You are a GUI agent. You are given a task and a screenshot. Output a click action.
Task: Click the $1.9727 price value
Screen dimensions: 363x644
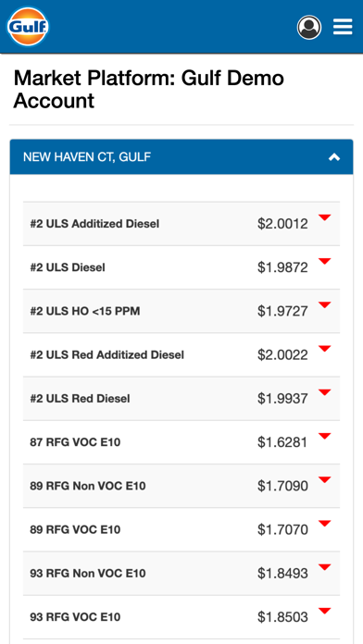click(x=282, y=311)
